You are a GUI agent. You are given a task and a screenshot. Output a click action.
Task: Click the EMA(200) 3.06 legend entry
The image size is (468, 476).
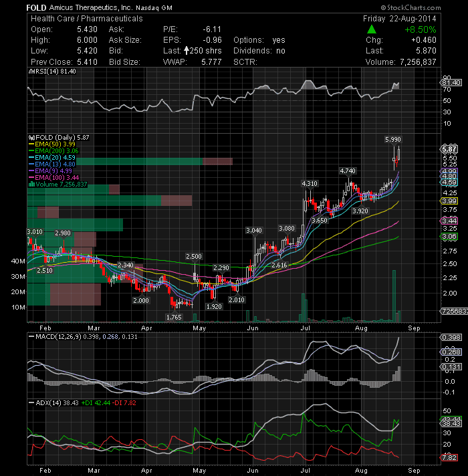click(x=53, y=151)
